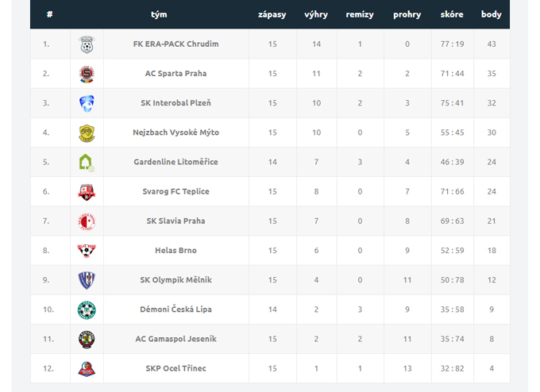Click the Svarog FC Teplice emblem
This screenshot has width=540, height=392.
(x=87, y=192)
